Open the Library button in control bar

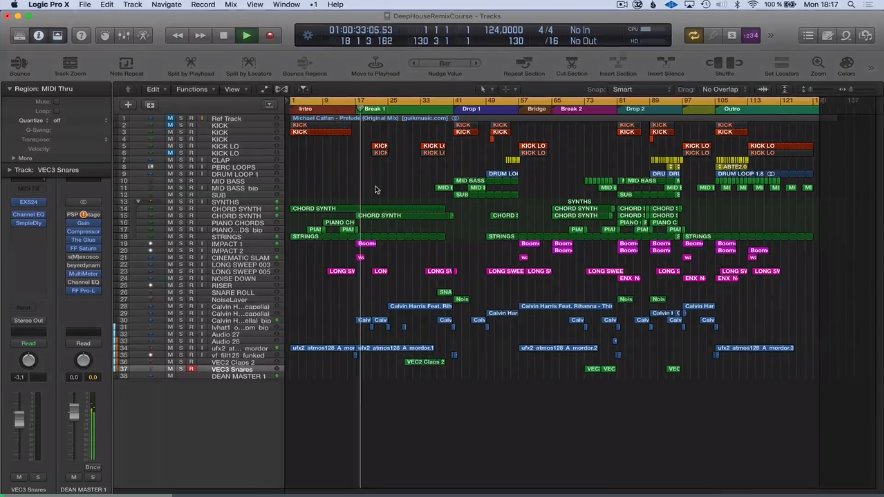(x=20, y=36)
